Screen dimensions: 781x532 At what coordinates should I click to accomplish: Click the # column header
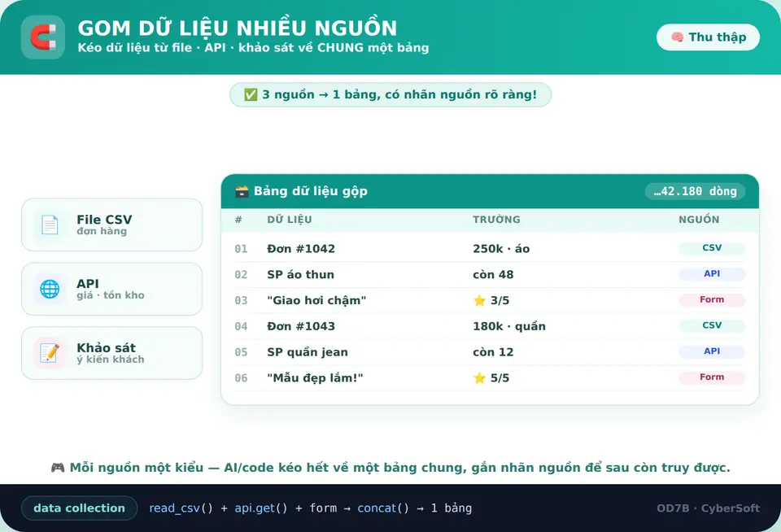pyautogui.click(x=238, y=220)
